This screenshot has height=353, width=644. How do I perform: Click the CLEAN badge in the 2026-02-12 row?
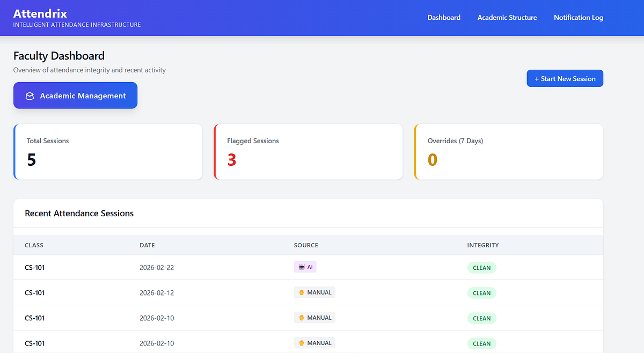pos(482,293)
